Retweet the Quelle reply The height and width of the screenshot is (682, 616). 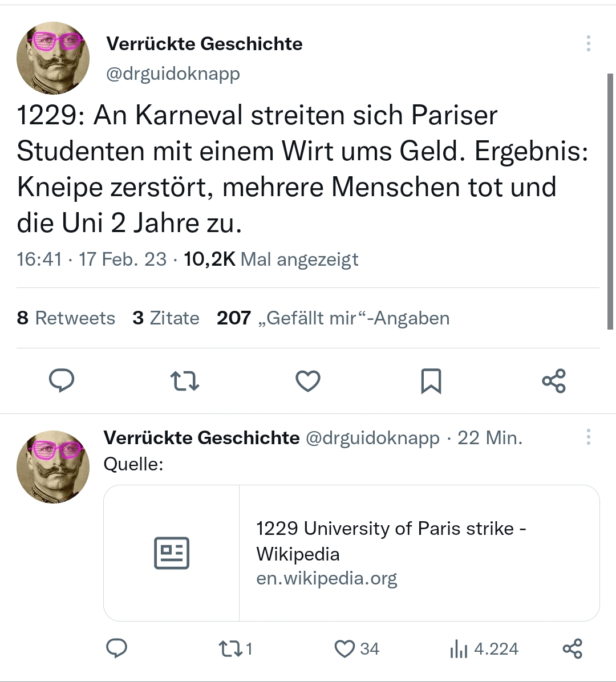click(230, 648)
